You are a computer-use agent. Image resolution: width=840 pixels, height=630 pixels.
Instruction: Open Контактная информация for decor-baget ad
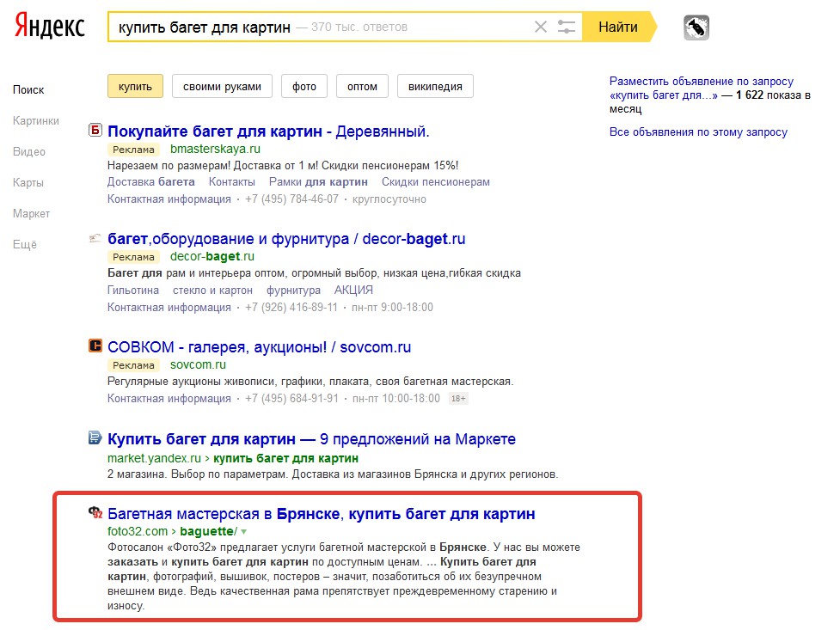click(x=169, y=308)
